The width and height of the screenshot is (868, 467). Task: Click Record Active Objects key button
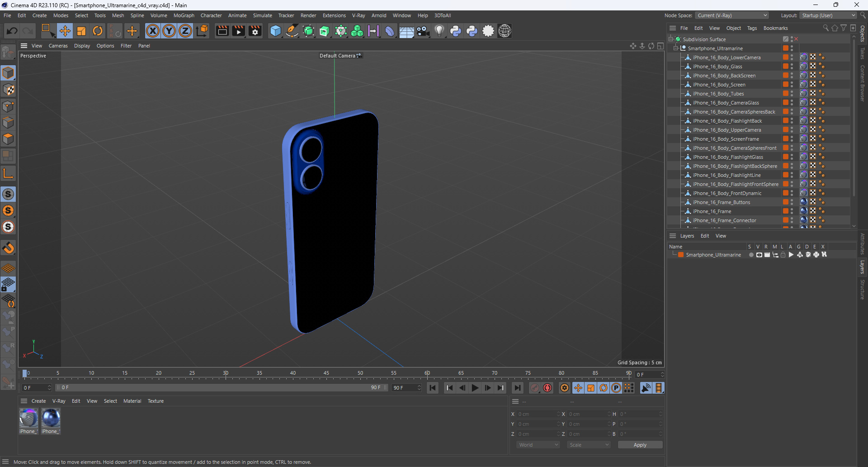click(535, 388)
